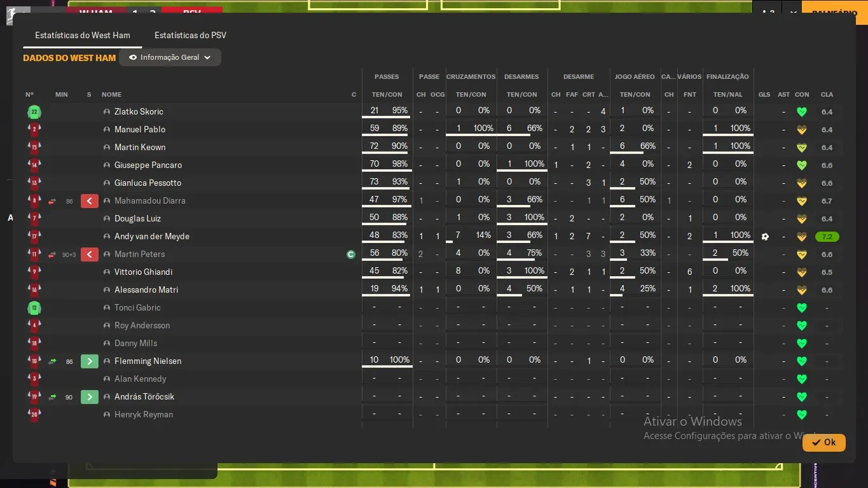The image size is (868, 488).
Task: Click the JOGO AÉREO group header
Action: coord(635,77)
